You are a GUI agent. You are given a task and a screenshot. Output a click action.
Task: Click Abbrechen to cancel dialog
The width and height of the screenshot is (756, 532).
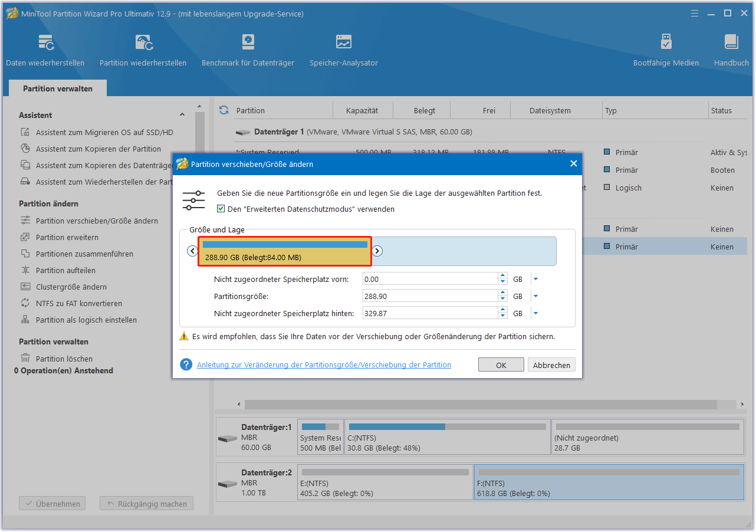point(551,365)
